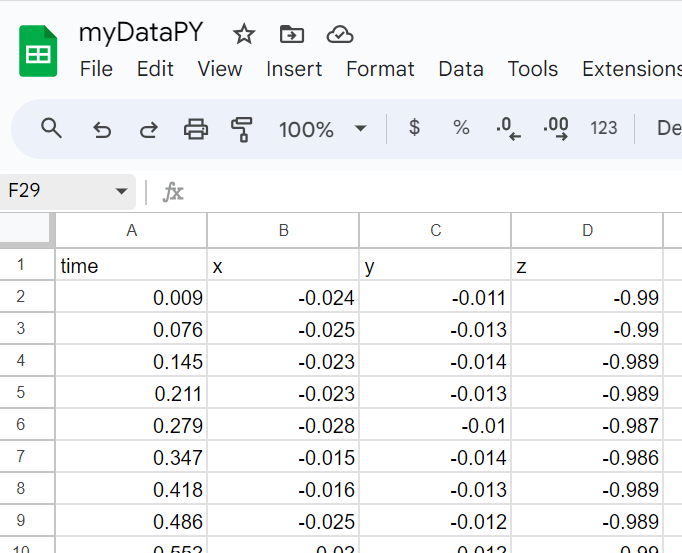Screen dimensions: 682x553
Task: Open the search menus magnifier icon
Action: click(51, 128)
